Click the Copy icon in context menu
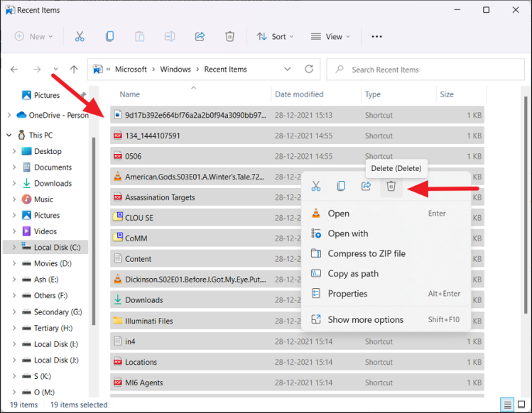532x413 pixels. [341, 186]
